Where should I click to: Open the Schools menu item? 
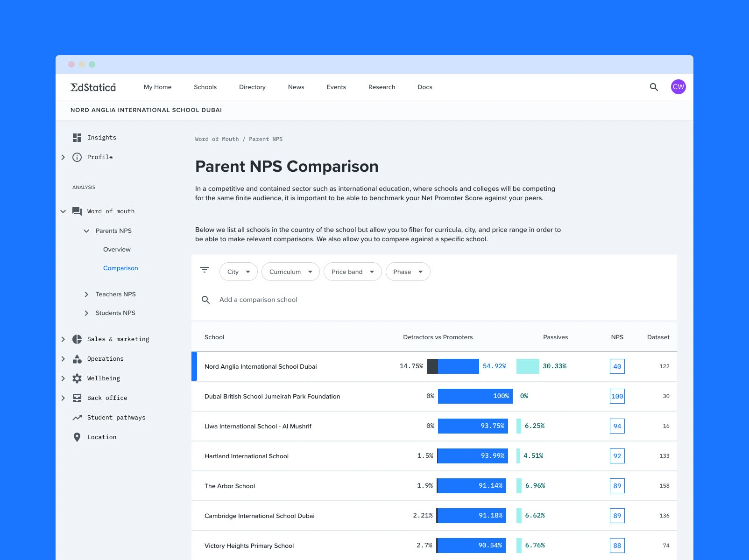(x=205, y=87)
